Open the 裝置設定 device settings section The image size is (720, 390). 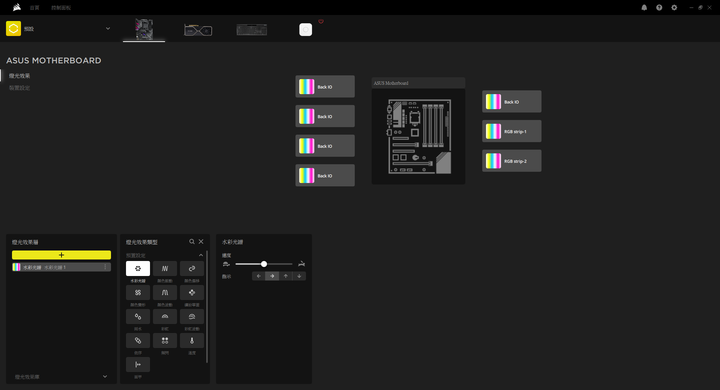20,88
